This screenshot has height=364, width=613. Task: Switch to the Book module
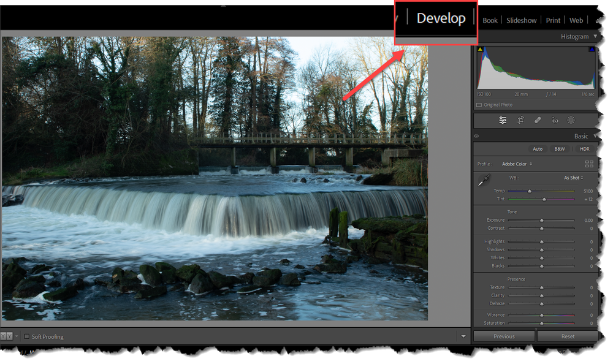tap(490, 20)
